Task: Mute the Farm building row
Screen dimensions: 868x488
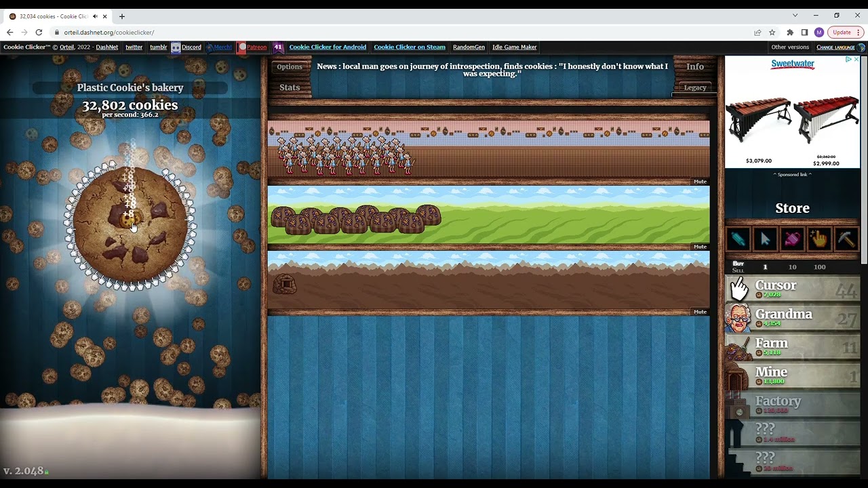Action: (700, 246)
